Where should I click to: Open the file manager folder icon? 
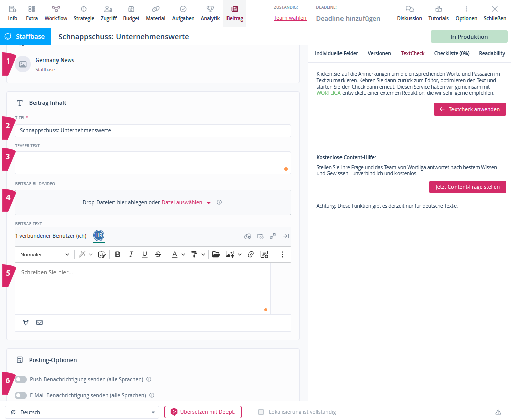coord(216,254)
